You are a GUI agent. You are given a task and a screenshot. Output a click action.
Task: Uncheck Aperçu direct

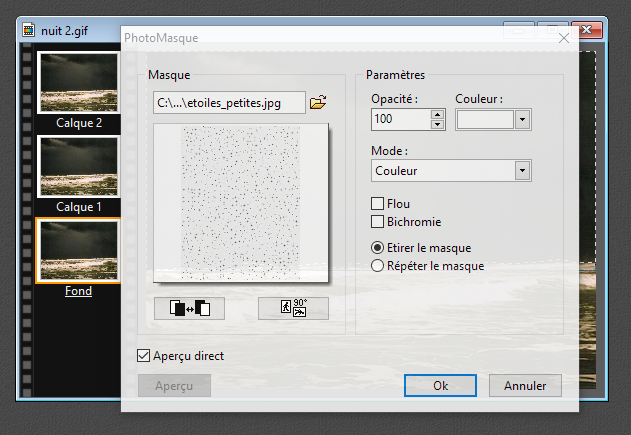(x=143, y=355)
